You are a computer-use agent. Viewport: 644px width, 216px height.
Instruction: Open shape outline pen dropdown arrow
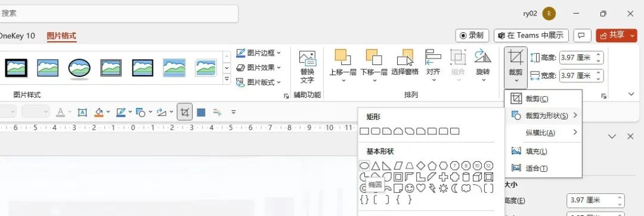click(x=130, y=112)
